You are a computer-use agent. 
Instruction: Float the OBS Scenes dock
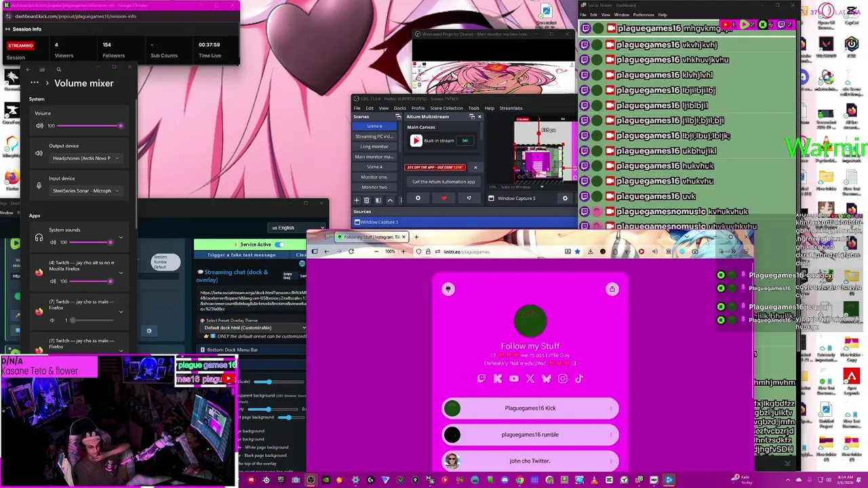tap(398, 117)
